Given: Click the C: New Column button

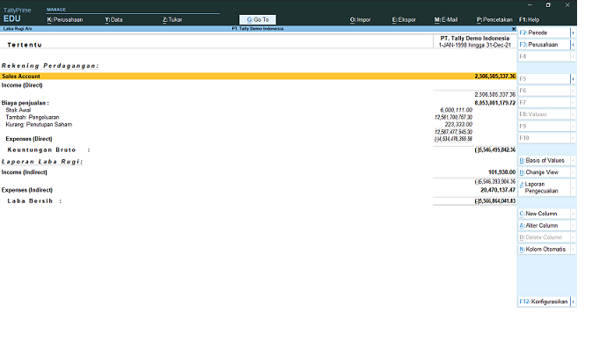Looking at the screenshot, I should point(544,214).
